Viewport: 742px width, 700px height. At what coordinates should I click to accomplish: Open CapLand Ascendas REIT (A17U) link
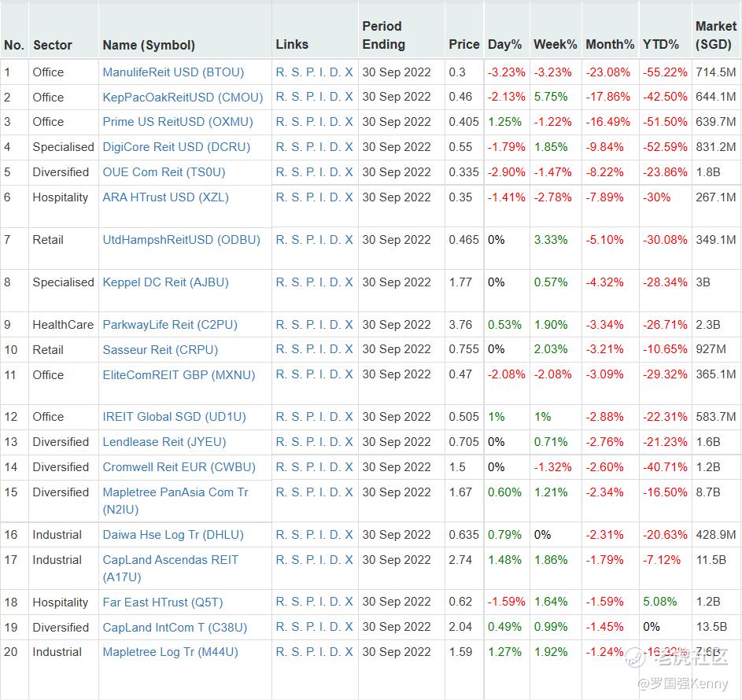point(171,569)
